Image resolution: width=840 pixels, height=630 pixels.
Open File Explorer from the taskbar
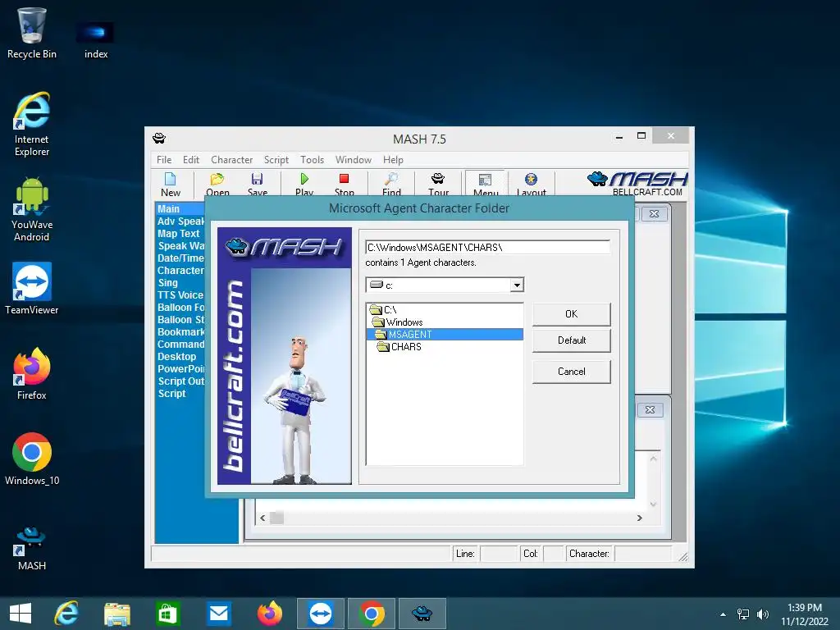click(116, 614)
